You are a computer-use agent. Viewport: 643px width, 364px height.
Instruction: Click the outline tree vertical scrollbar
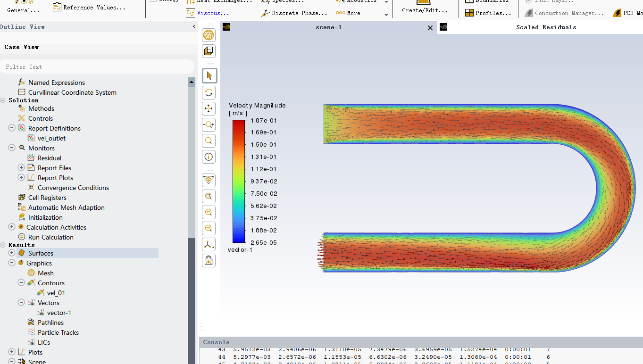[x=192, y=221]
